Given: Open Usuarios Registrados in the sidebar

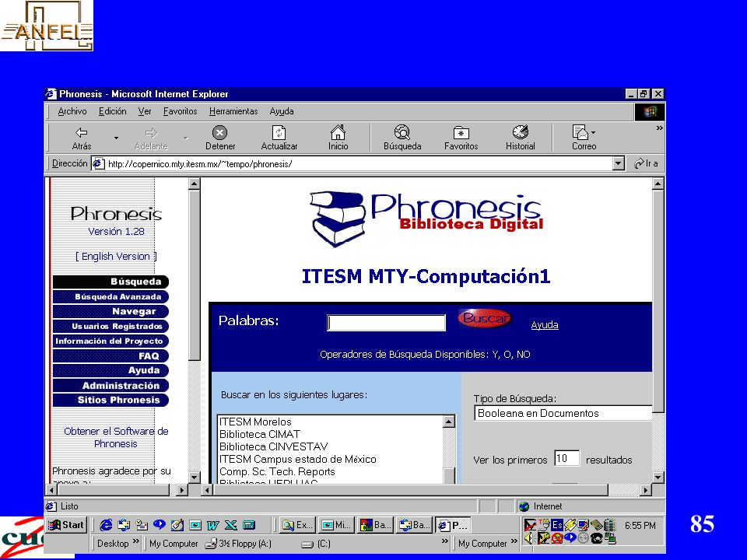Looking at the screenshot, I should point(110,326).
